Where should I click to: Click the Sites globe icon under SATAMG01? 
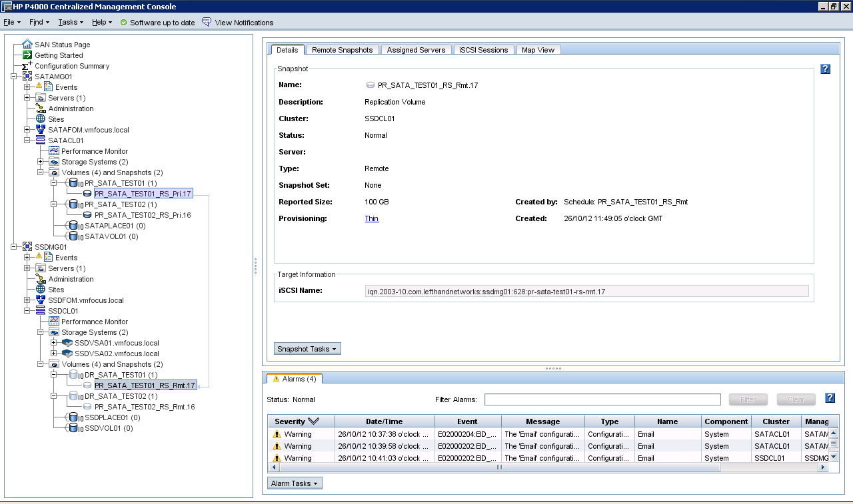pos(41,119)
